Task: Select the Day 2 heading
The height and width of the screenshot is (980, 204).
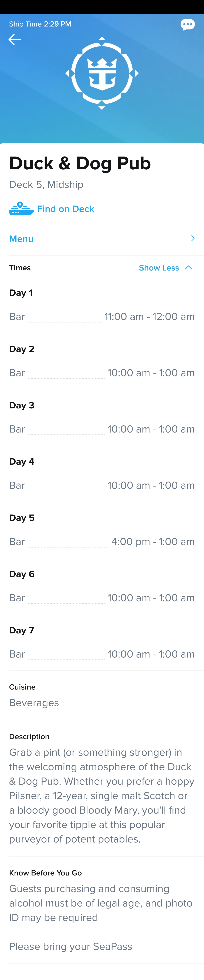Action: pyautogui.click(x=22, y=349)
